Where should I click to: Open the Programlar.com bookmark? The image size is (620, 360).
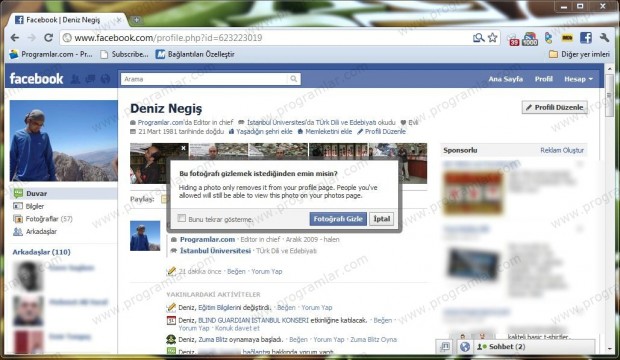(51, 54)
